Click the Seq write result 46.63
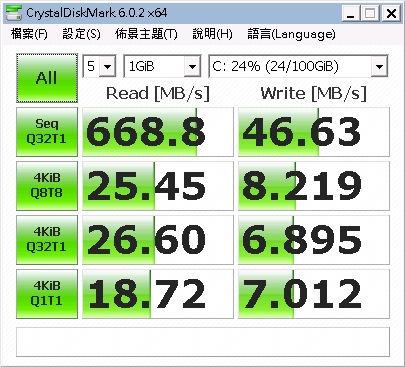Screen dimensions: 405x367 click(314, 132)
